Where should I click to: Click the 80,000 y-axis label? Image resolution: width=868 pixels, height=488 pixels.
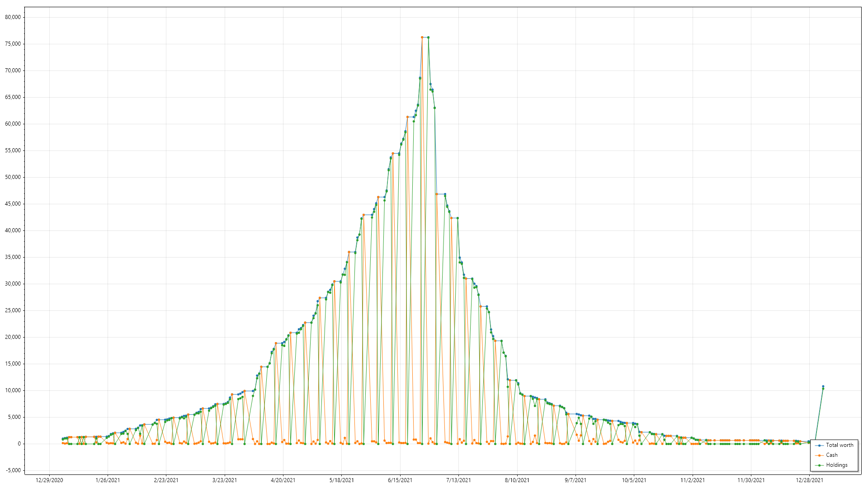point(13,17)
